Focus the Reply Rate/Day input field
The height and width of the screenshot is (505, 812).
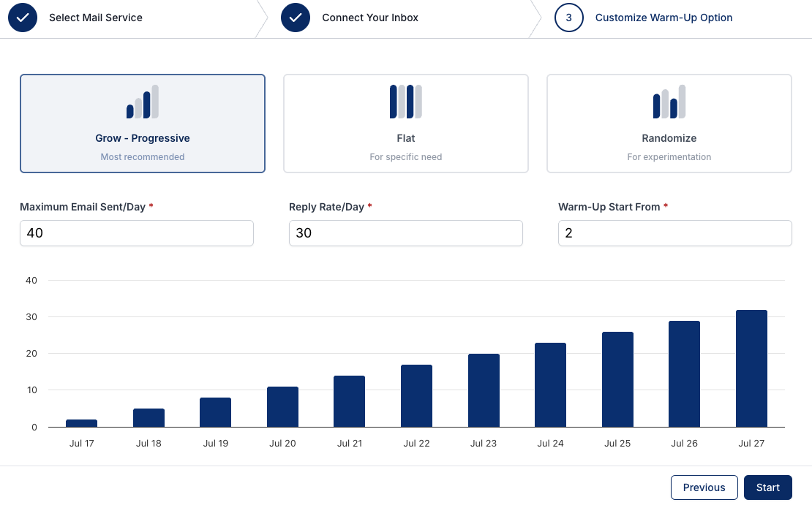pyautogui.click(x=405, y=233)
